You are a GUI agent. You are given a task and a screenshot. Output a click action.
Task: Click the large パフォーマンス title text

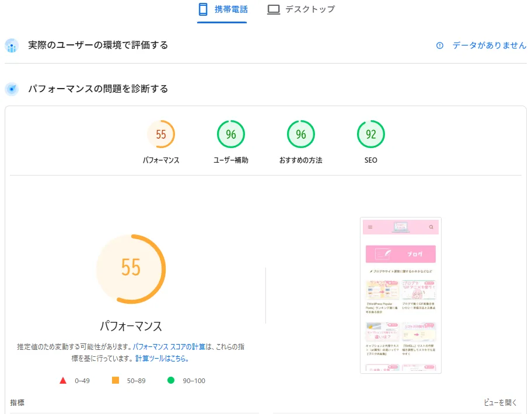coord(131,326)
